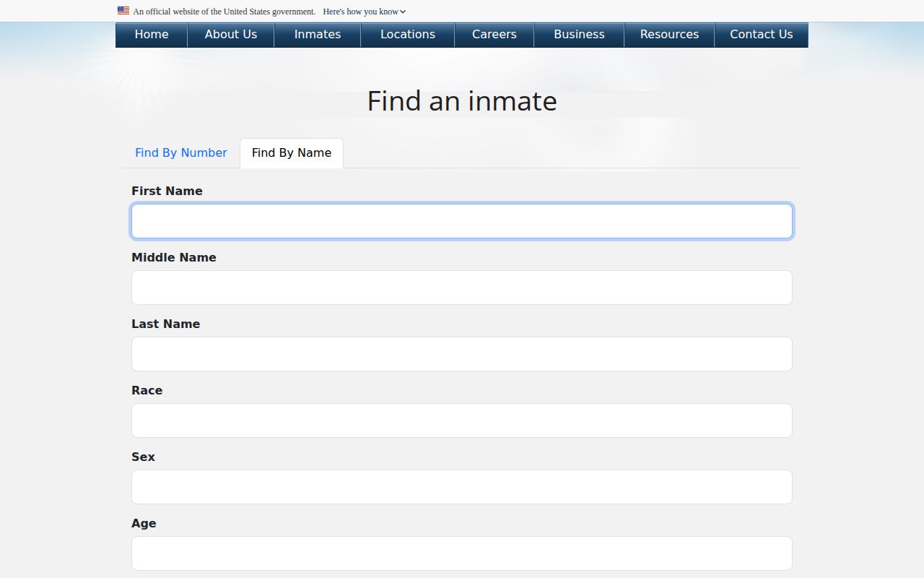Click the US flag icon
Screen dimensions: 924x578
[x=123, y=11]
